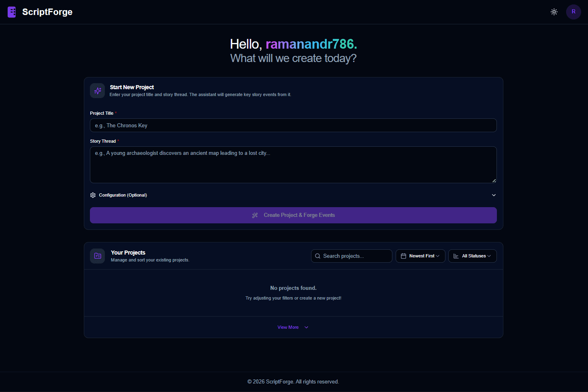Click the ScriptForge logo icon

(12, 12)
